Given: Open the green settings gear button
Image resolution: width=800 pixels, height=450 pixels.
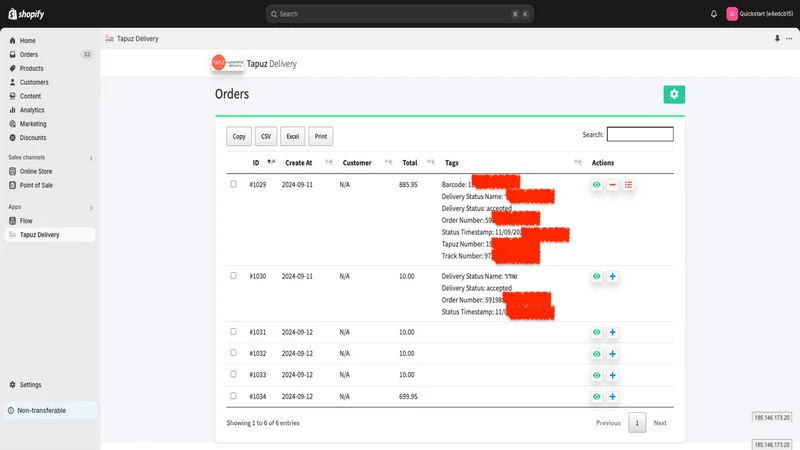Looking at the screenshot, I should (674, 94).
